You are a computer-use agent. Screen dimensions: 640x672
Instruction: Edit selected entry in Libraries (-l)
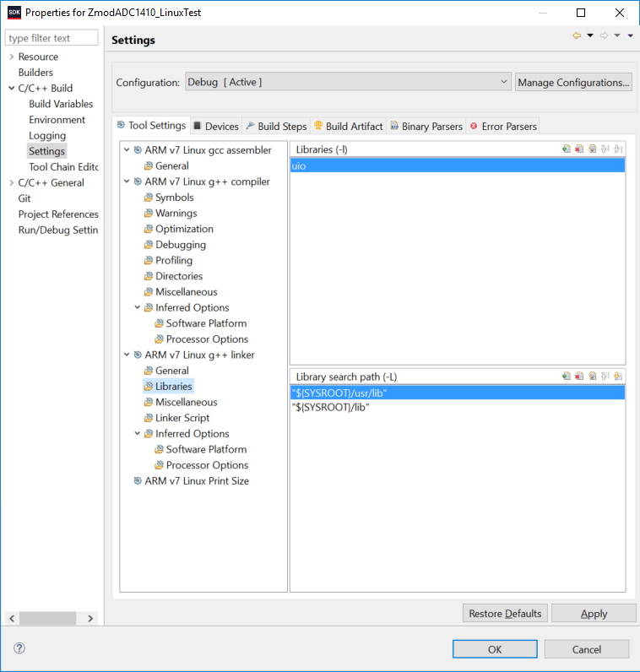click(593, 149)
